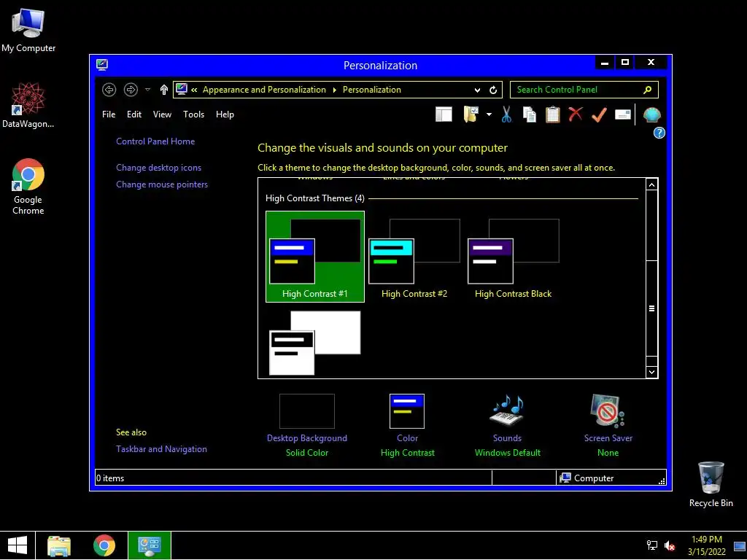Click the theme list scroll-down arrow
The height and width of the screenshot is (560, 747).
[x=651, y=373]
